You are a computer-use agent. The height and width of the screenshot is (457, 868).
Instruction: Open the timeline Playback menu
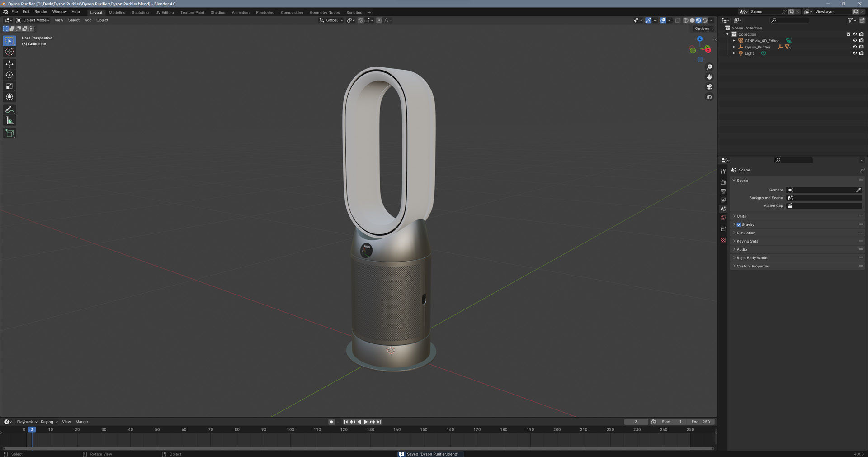(27, 422)
